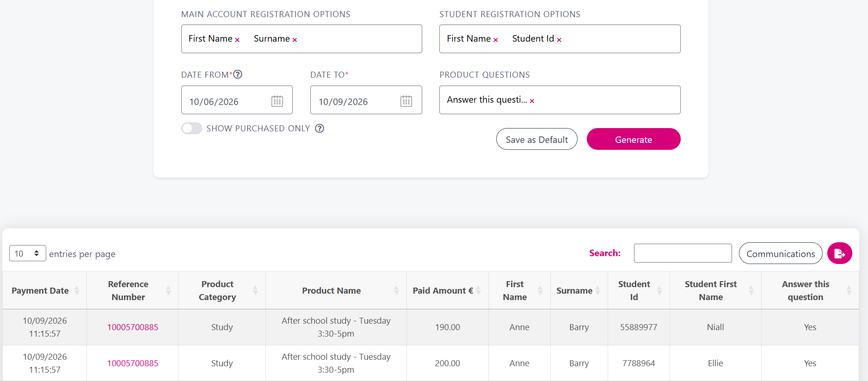
Task: Open the Date From calendar picker
Action: click(x=277, y=101)
